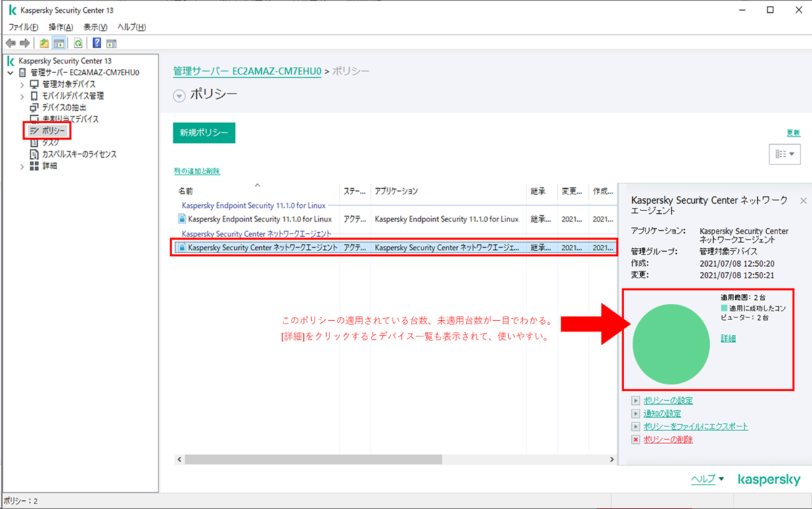Click the policy icon beside ポリシー in tree
Viewport: 812px width, 509px height.
click(35, 131)
